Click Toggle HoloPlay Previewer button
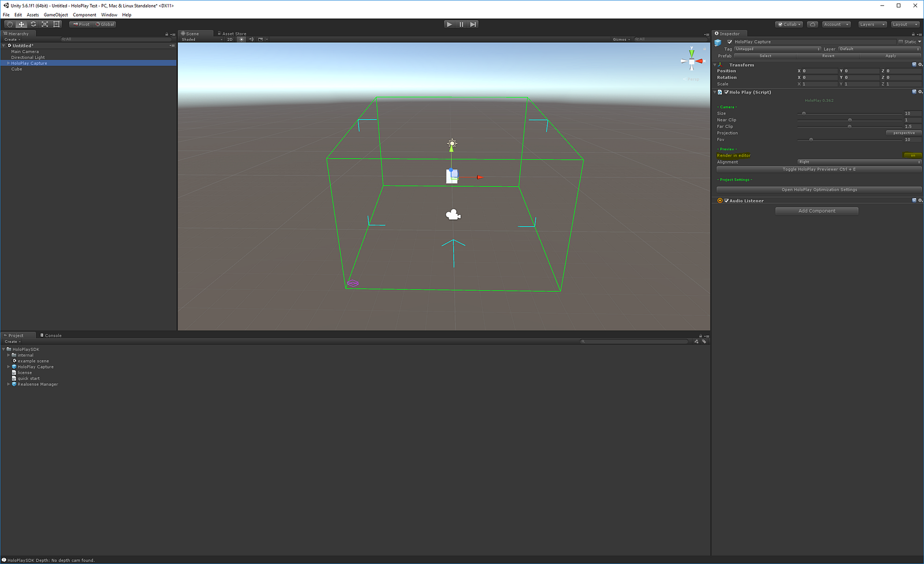The height and width of the screenshot is (564, 924). tap(819, 169)
